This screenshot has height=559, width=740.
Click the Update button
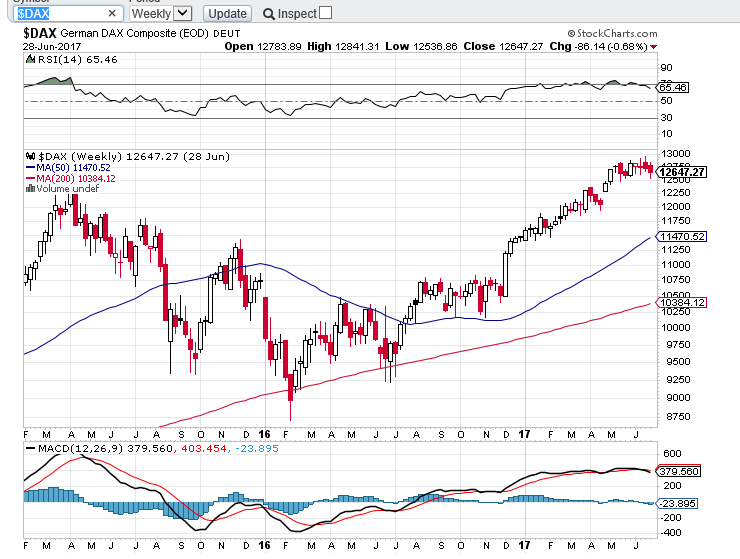click(x=227, y=13)
